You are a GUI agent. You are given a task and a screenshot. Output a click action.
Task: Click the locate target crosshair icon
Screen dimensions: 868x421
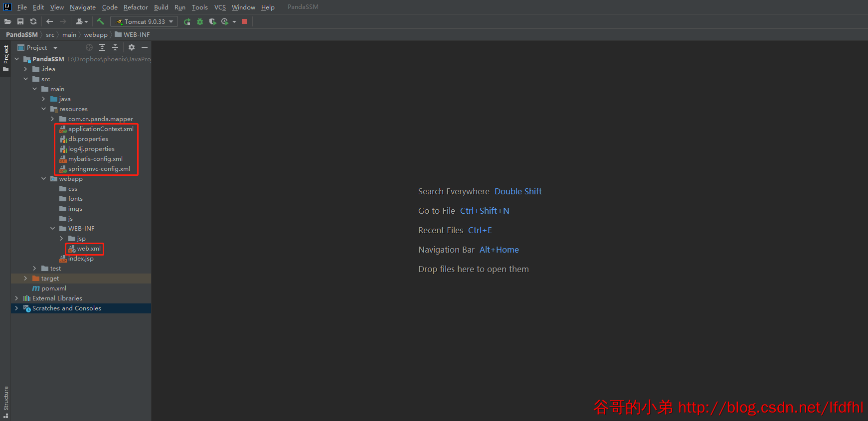coord(89,47)
